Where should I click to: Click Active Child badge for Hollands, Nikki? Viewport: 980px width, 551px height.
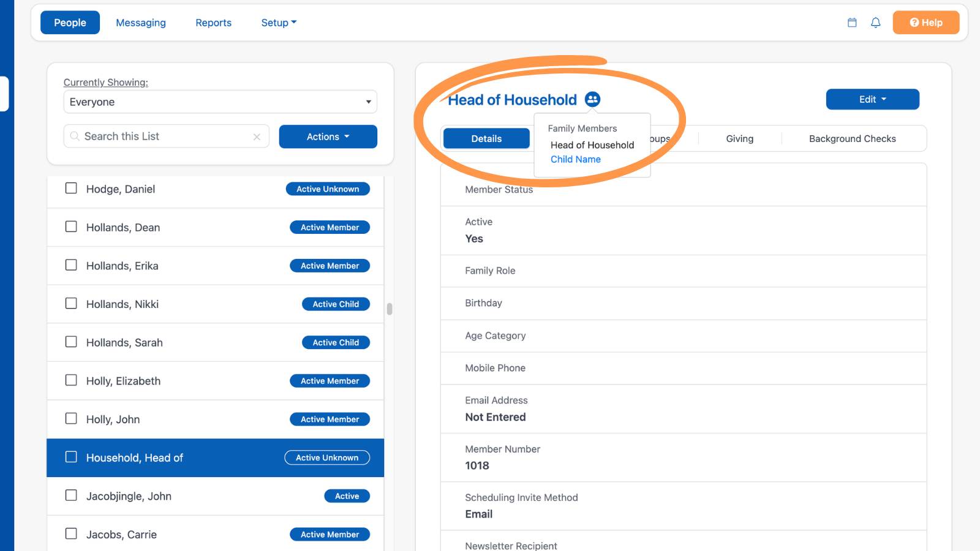[x=336, y=304]
